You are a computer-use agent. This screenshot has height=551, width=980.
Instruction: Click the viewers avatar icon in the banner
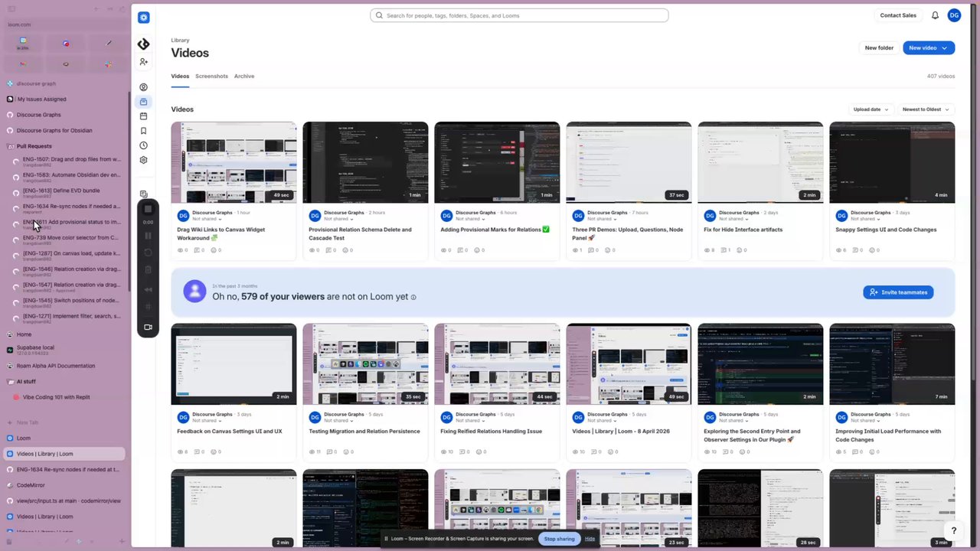pos(194,292)
